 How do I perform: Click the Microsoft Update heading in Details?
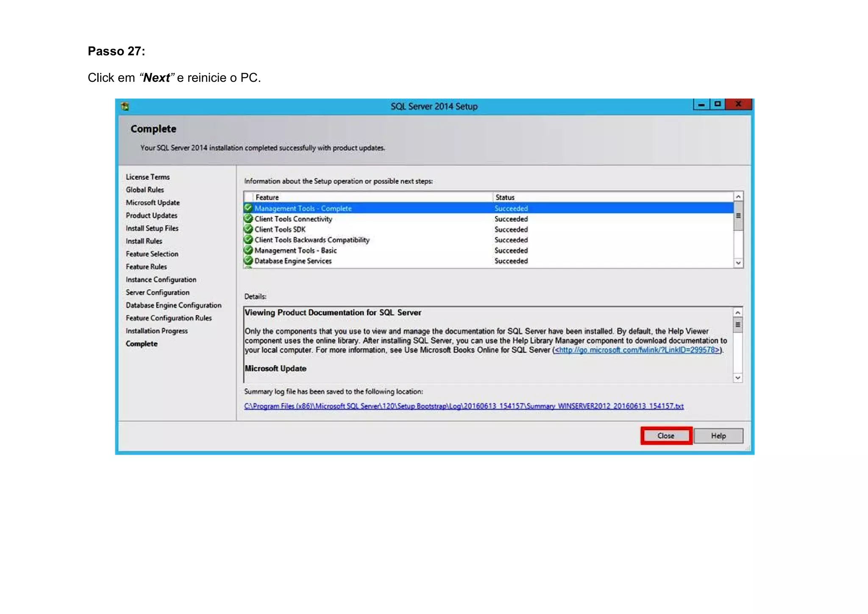coord(275,368)
